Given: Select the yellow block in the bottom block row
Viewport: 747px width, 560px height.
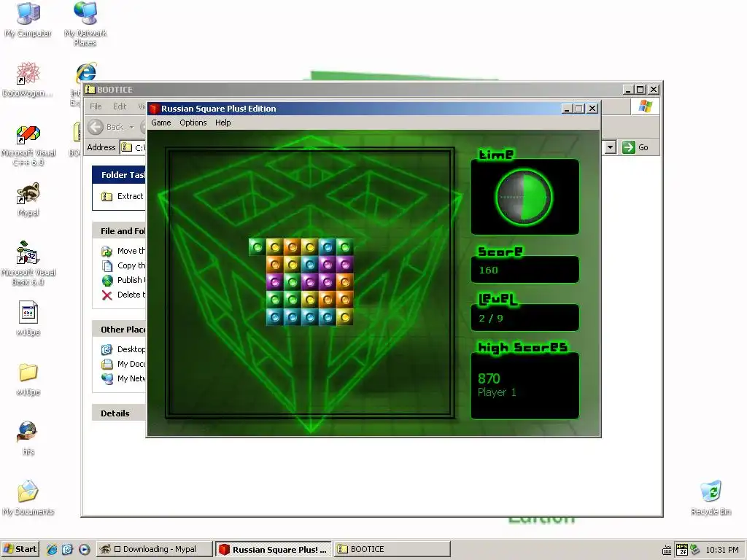Looking at the screenshot, I should click(345, 317).
